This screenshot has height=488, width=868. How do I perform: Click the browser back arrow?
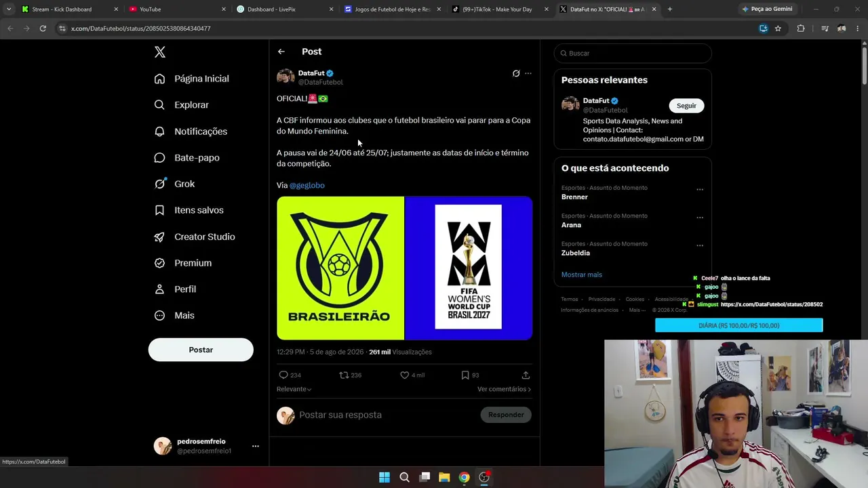pyautogui.click(x=10, y=28)
